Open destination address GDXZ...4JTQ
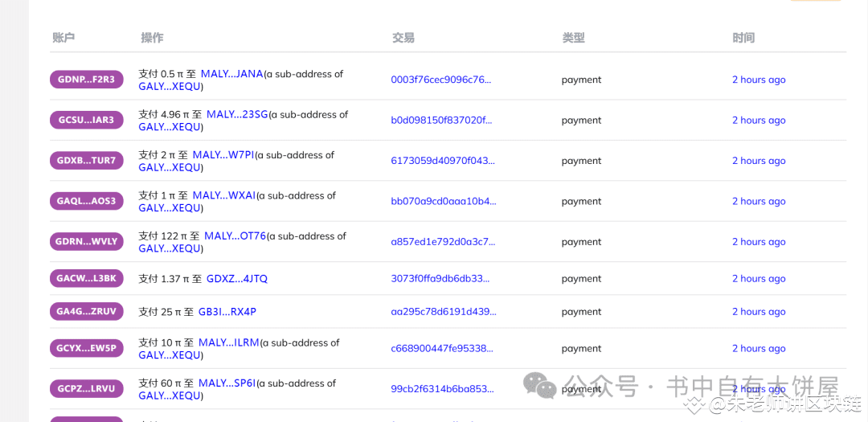Image resolution: width=868 pixels, height=422 pixels. point(237,279)
